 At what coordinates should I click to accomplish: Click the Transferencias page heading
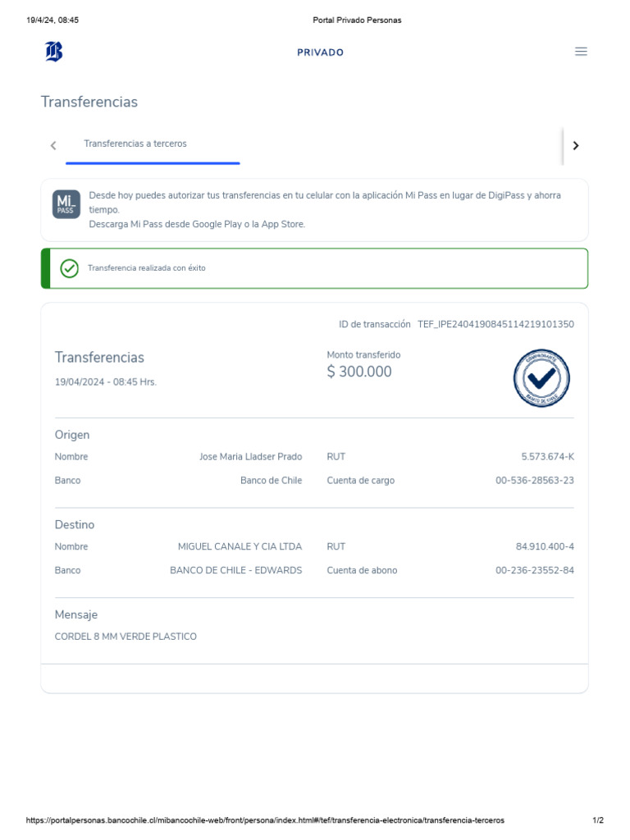click(x=89, y=102)
